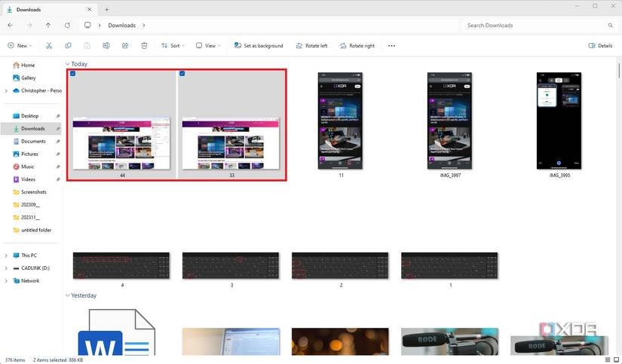
Task: Select keyboard image named 4
Action: 121,266
